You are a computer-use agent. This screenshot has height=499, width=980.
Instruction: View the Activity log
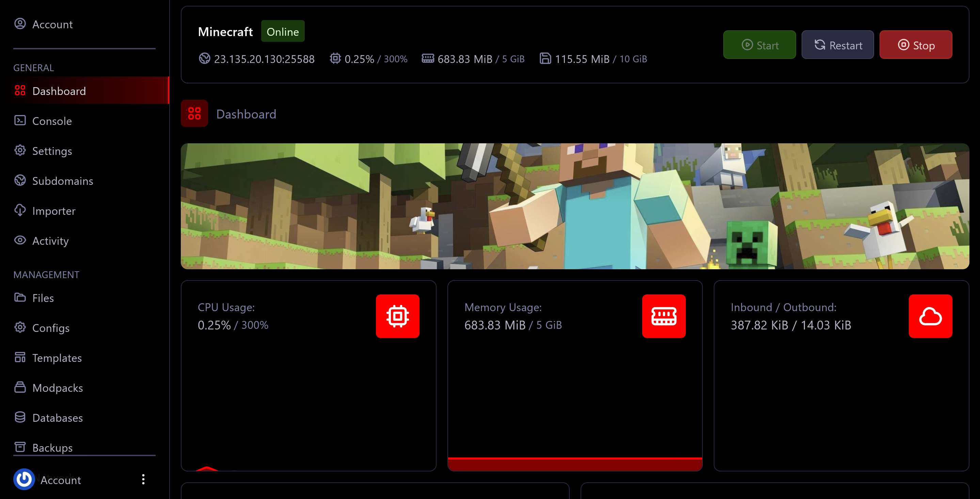pyautogui.click(x=50, y=241)
